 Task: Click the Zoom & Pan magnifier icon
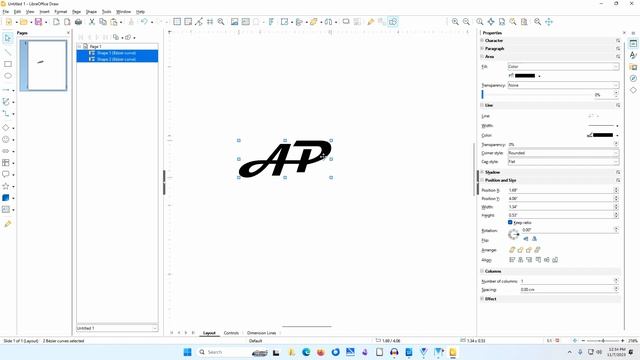coord(221,22)
